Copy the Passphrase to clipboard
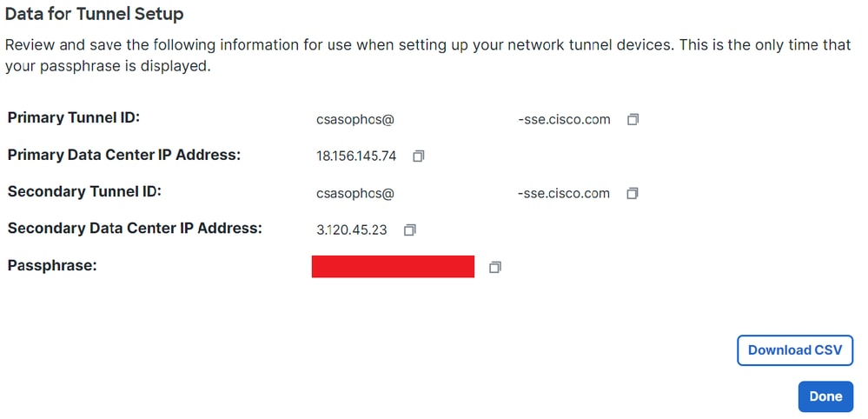Viewport: 868px width, 419px height. pos(495,268)
